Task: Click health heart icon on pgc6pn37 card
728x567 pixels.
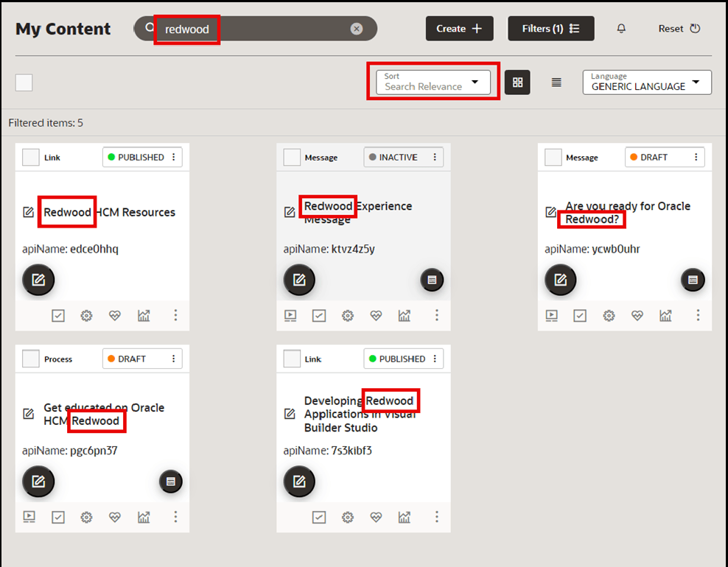Action: pyautogui.click(x=115, y=517)
